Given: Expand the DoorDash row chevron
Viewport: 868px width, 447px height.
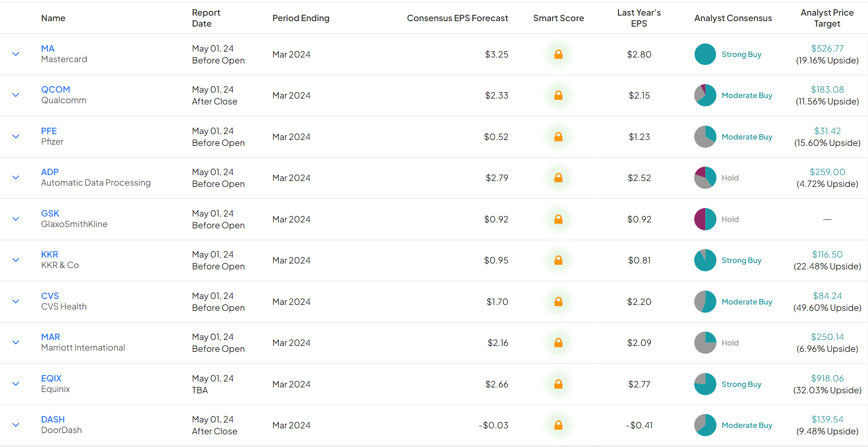Looking at the screenshot, I should pos(16,425).
